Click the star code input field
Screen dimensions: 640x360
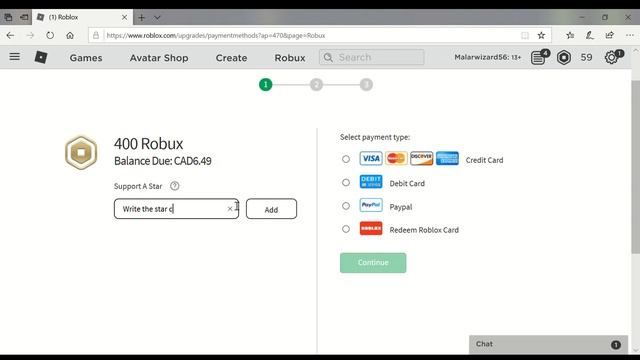pos(176,209)
